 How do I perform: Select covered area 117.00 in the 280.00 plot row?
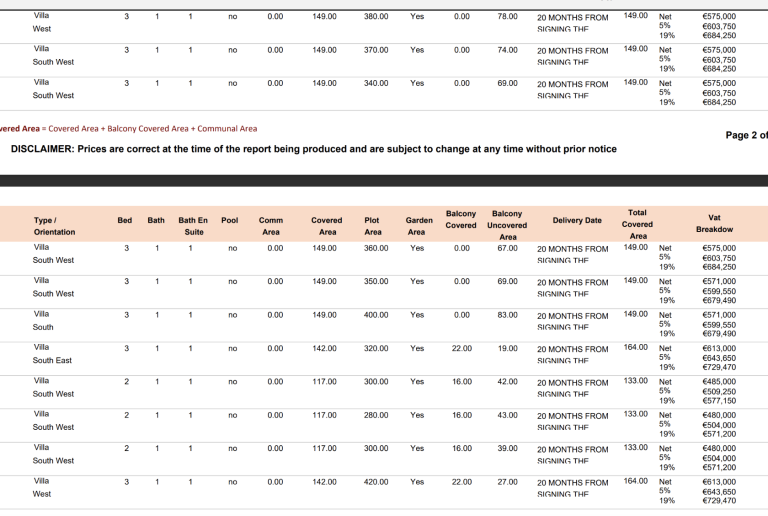pos(324,415)
